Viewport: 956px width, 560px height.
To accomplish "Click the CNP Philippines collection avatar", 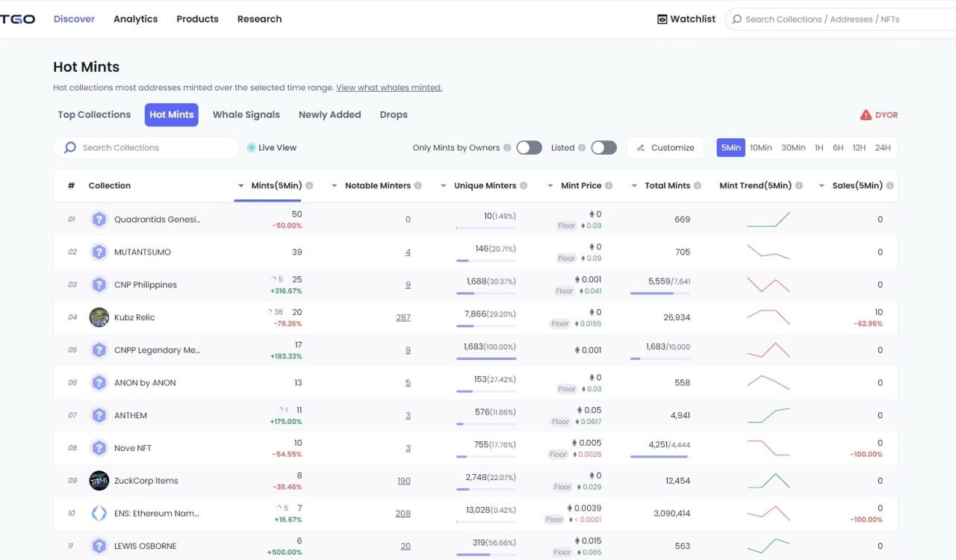I will pos(99,284).
